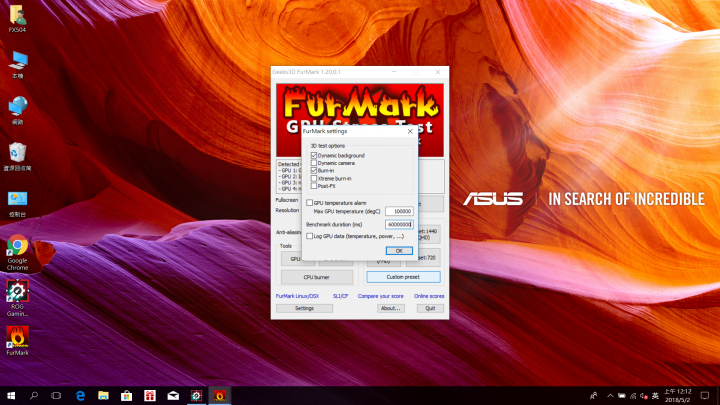Open the Network globe desktop icon
This screenshot has height=405, width=720.
[x=17, y=111]
